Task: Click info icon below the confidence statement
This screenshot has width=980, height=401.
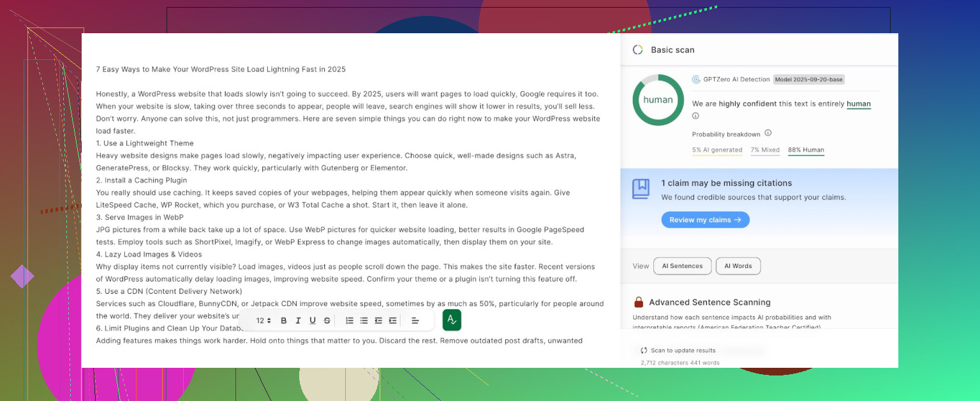Action: tap(695, 116)
